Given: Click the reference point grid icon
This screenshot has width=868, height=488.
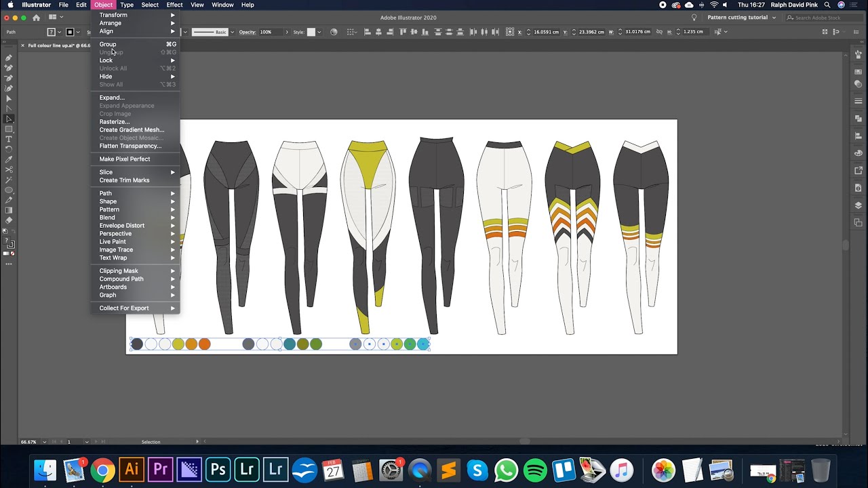Looking at the screenshot, I should point(511,32).
